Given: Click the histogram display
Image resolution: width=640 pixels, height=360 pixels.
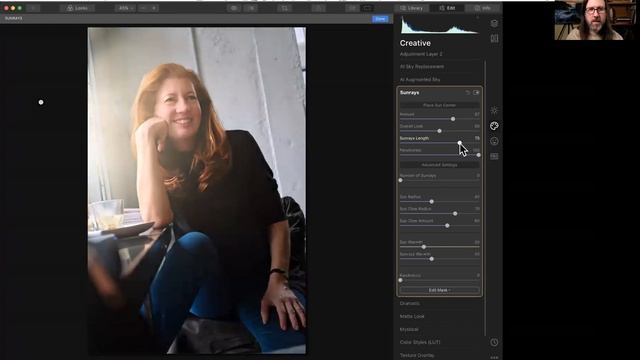Looking at the screenshot, I should pyautogui.click(x=440, y=25).
